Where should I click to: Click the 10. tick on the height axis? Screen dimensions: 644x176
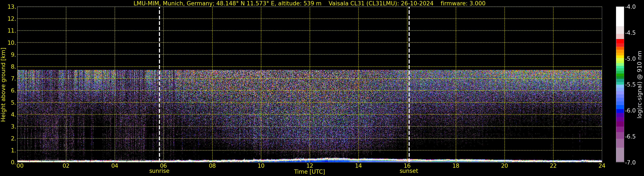[x=12, y=43]
